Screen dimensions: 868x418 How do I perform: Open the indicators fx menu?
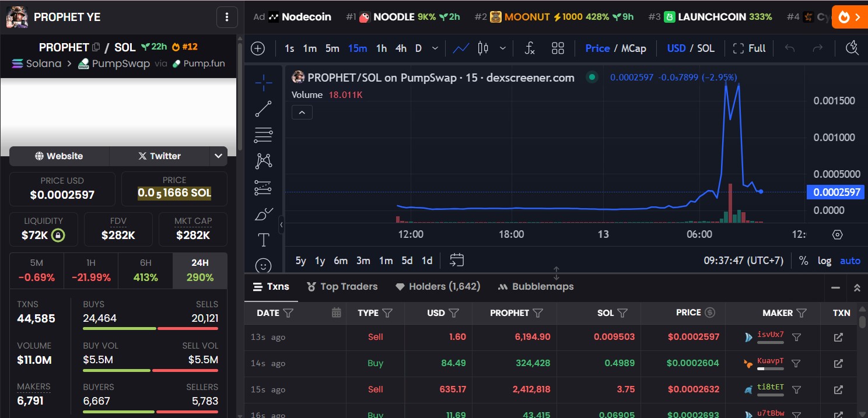coord(529,48)
